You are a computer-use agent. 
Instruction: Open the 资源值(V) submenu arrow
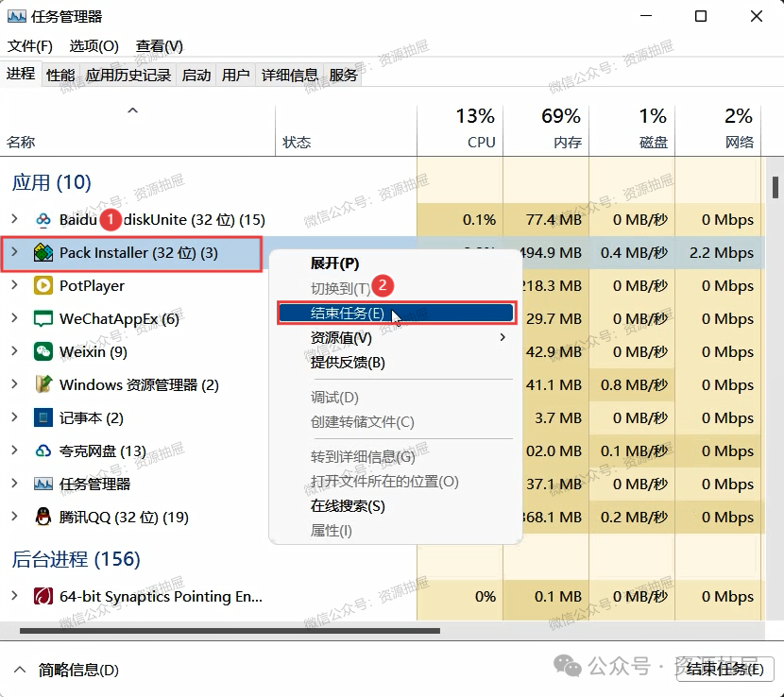(503, 337)
